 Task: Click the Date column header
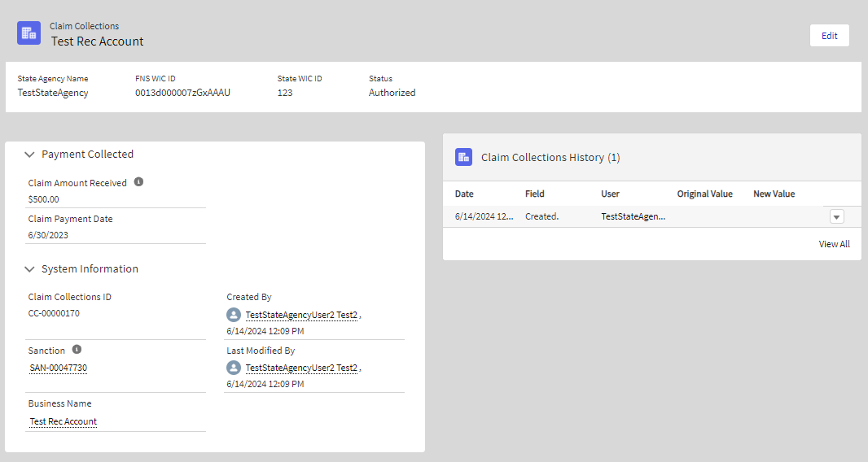pyautogui.click(x=464, y=194)
